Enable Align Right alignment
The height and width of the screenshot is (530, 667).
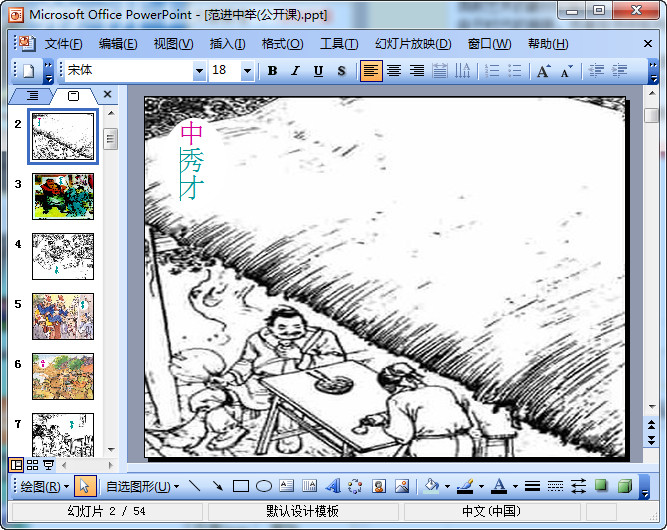point(417,71)
